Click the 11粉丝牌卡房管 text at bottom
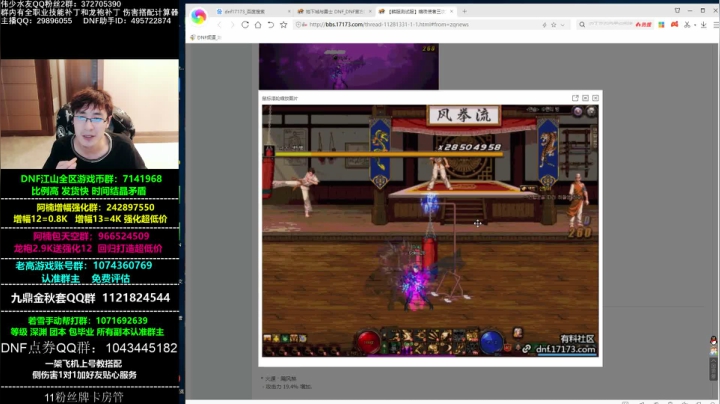Viewport: 720px width, 404px height. (84, 397)
